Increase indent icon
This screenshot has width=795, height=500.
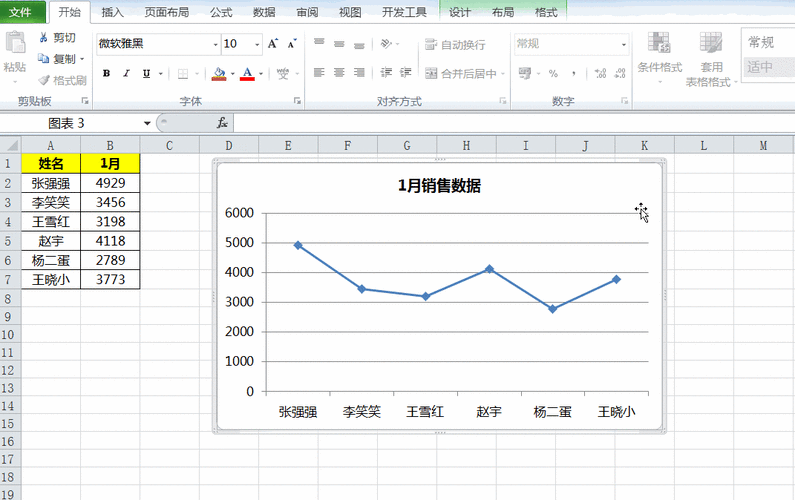405,73
